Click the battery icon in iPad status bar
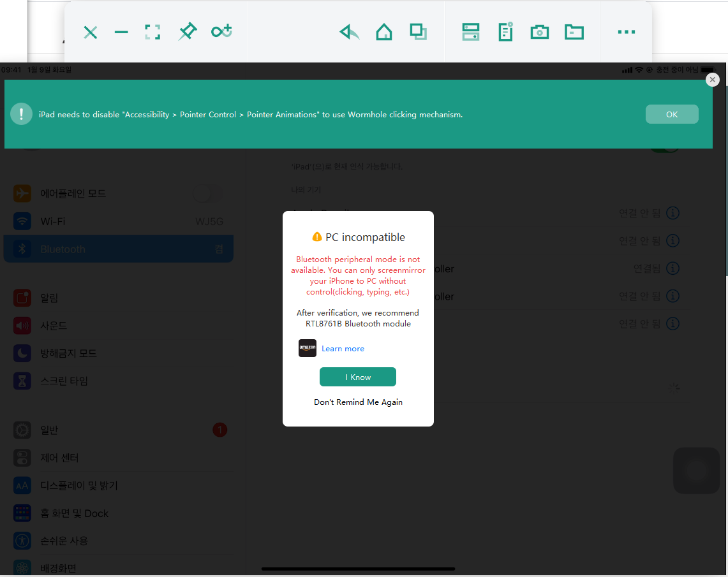 pyautogui.click(x=708, y=69)
